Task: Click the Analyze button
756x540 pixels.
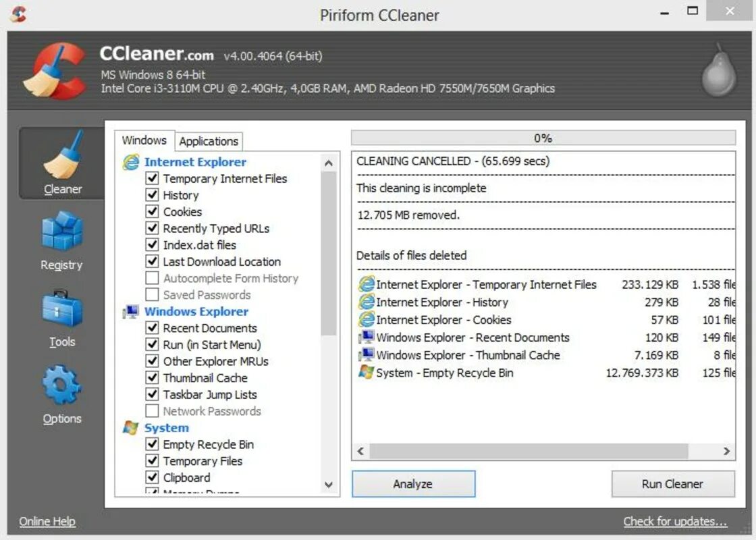Action: [x=413, y=483]
